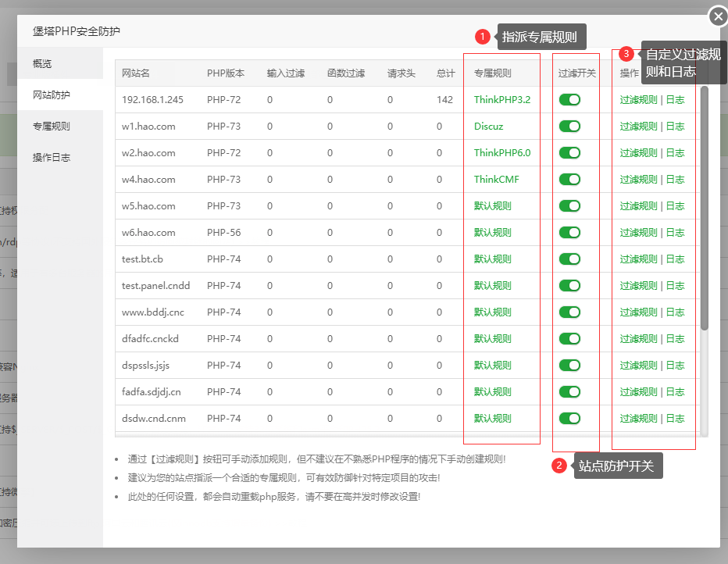Open Discuz rule selection for w1.hao.com
Screen dimensions: 728x564
point(488,127)
